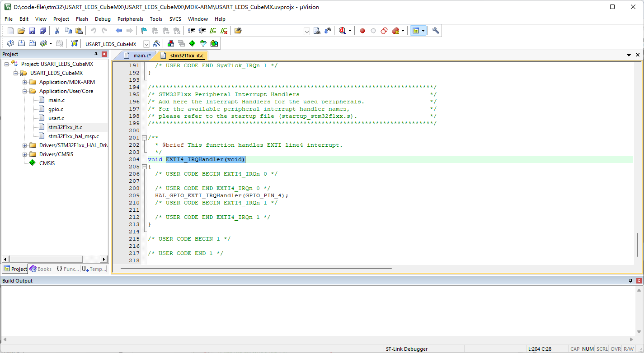Click the Copy icon
This screenshot has width=644, height=353.
[x=68, y=31]
